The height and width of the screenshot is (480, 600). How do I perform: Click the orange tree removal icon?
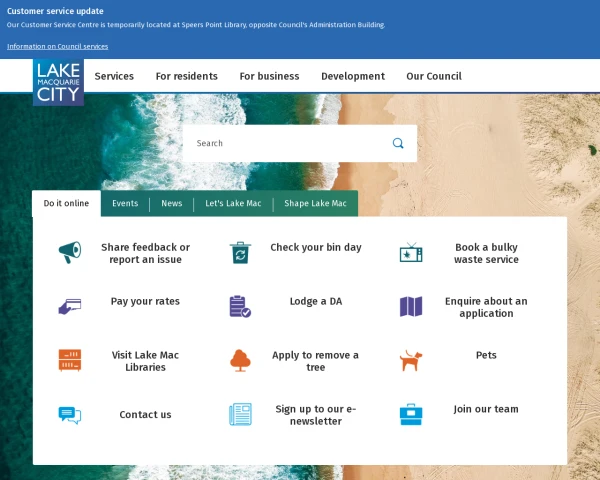coord(240,360)
